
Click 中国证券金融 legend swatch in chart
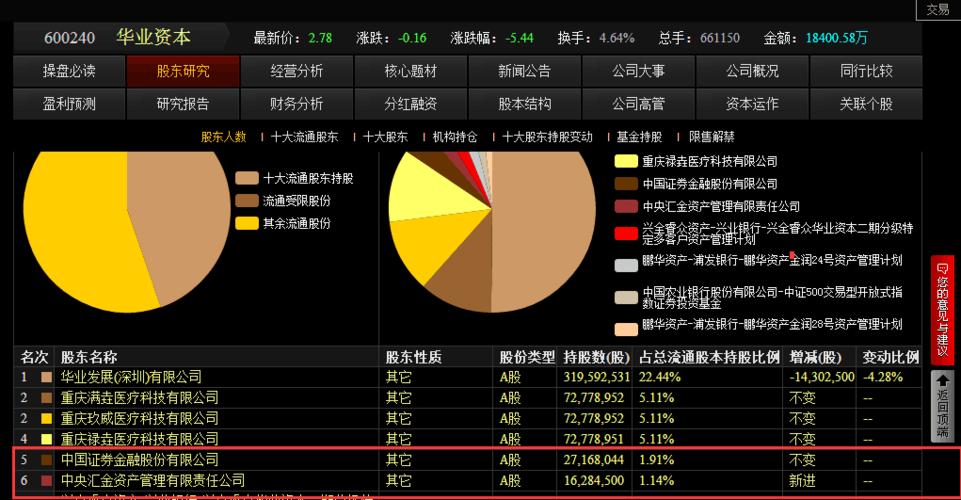(x=626, y=184)
